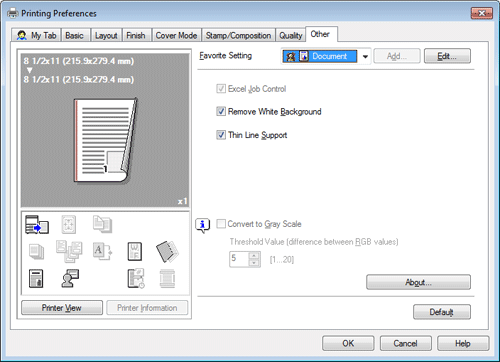
Task: Click the overlay icon with letter A
Action: pyautogui.click(x=102, y=251)
